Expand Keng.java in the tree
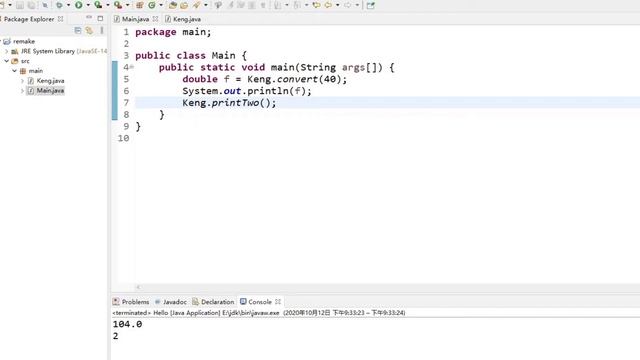Screen dimensions: 640x360 click(22, 81)
